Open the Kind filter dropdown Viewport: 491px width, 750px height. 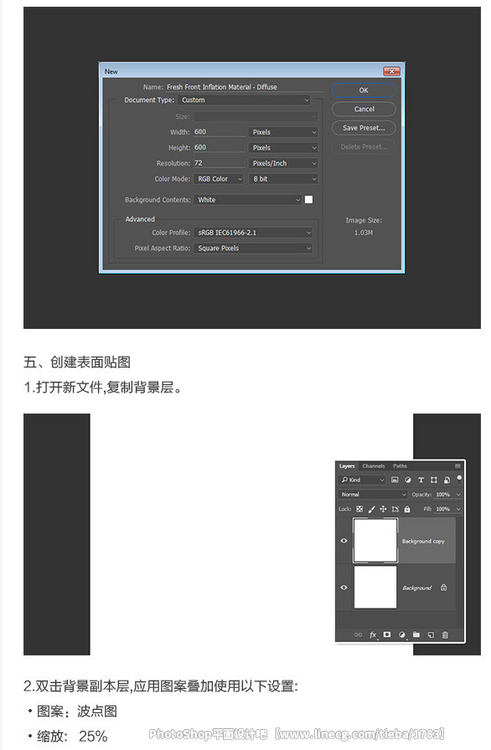[362, 480]
